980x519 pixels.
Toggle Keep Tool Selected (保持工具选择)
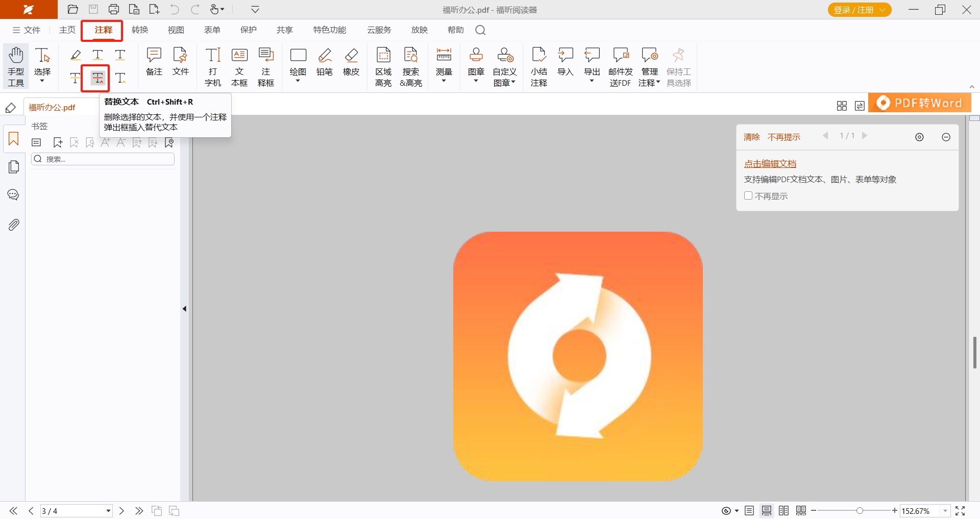678,66
